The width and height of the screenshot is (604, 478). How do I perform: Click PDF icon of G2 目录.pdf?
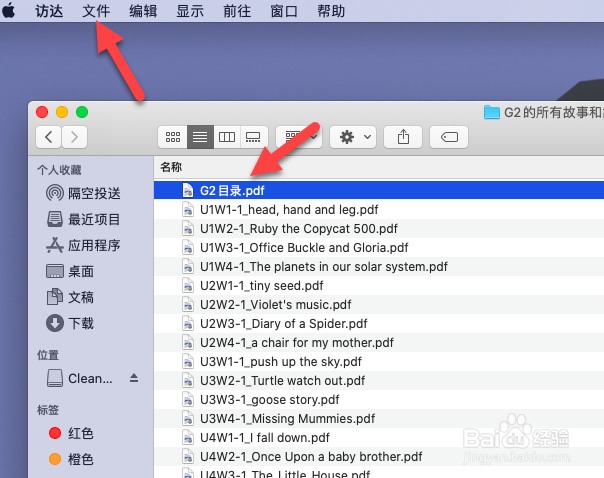tap(188, 190)
